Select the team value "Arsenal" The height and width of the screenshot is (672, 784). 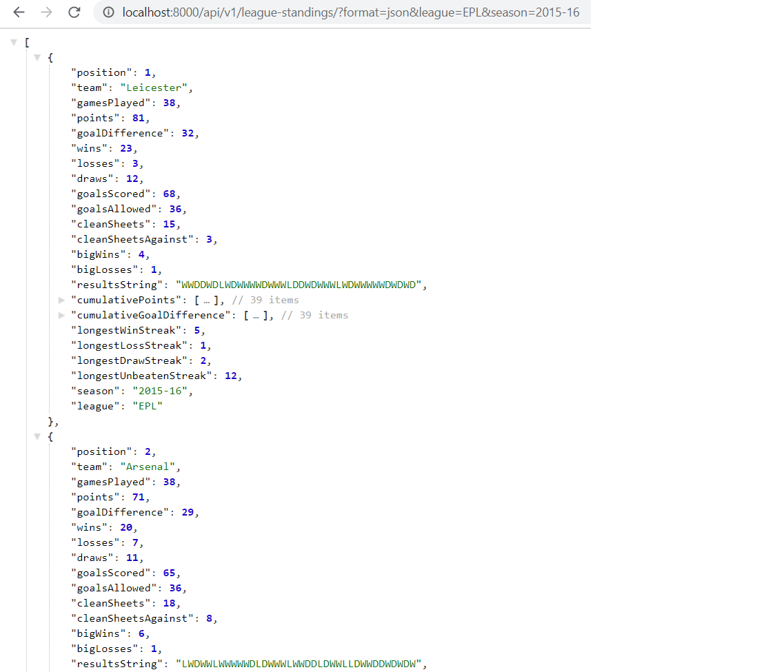[x=148, y=467]
